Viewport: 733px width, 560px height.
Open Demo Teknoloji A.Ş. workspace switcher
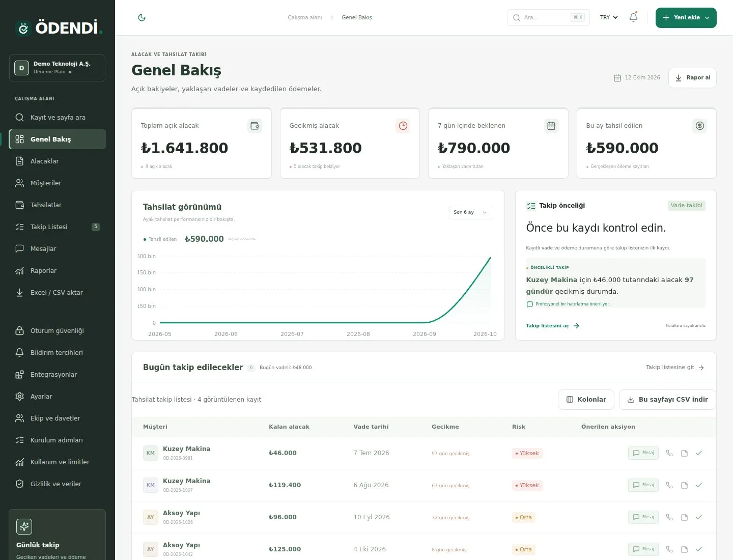click(57, 68)
